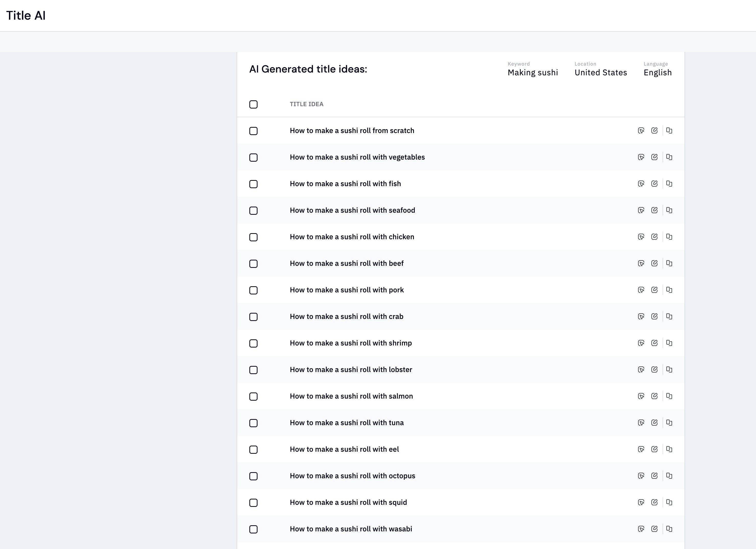Edit the 'sushi roll with crab' title

[654, 317]
